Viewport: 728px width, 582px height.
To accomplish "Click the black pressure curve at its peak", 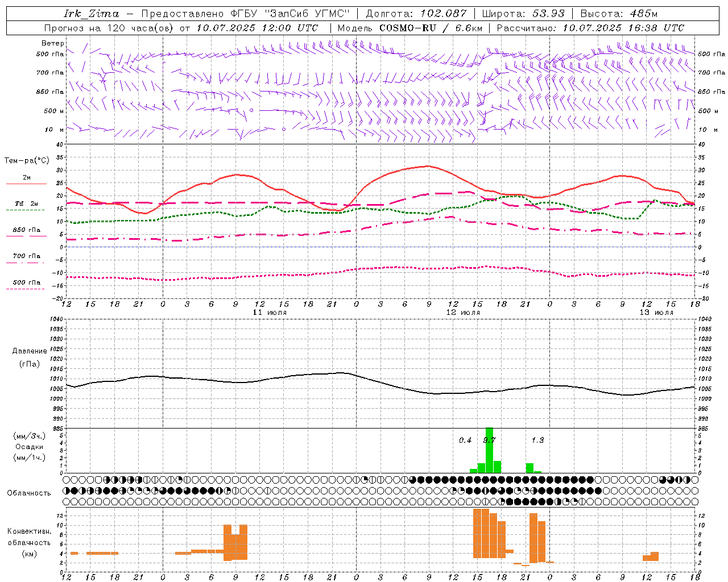I will coord(341,373).
